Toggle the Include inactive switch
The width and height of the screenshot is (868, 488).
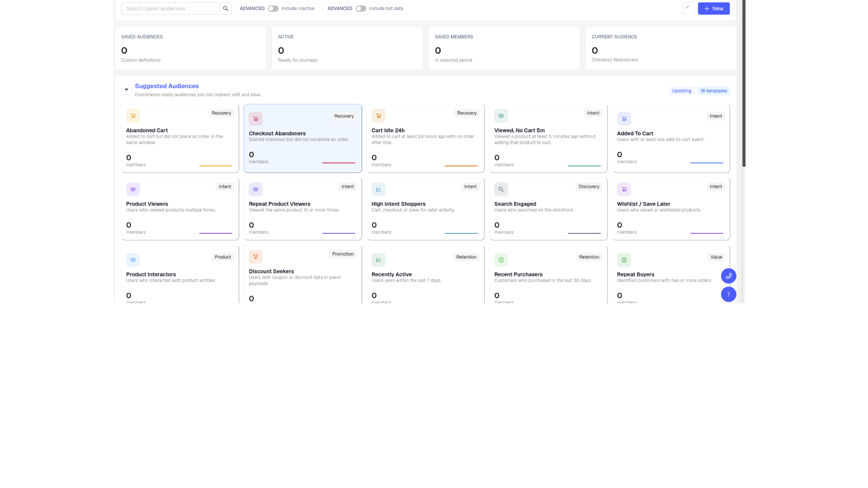tap(273, 9)
